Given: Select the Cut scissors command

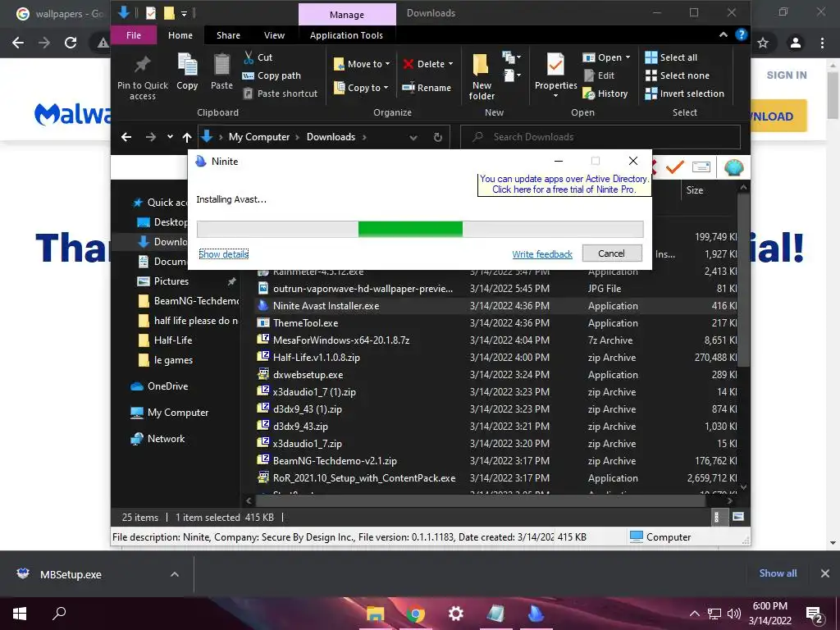Looking at the screenshot, I should [258, 57].
